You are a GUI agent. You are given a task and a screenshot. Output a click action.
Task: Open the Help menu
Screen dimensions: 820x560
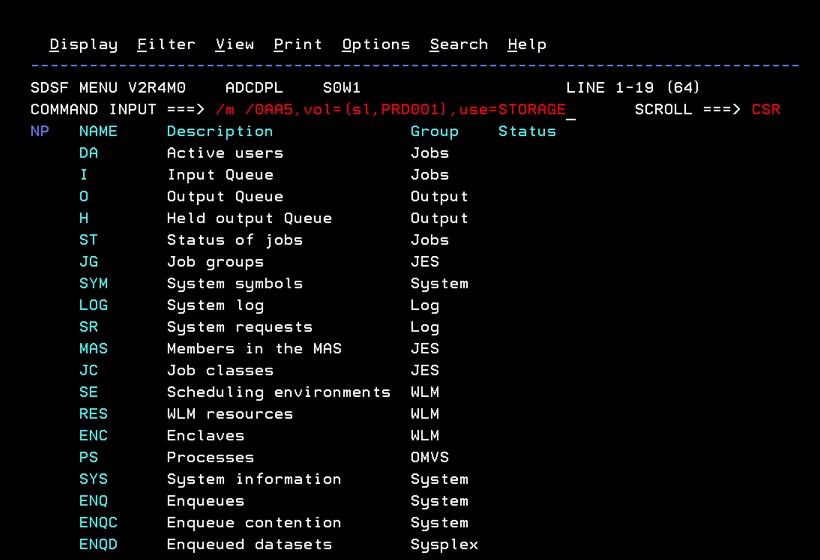[x=527, y=45]
